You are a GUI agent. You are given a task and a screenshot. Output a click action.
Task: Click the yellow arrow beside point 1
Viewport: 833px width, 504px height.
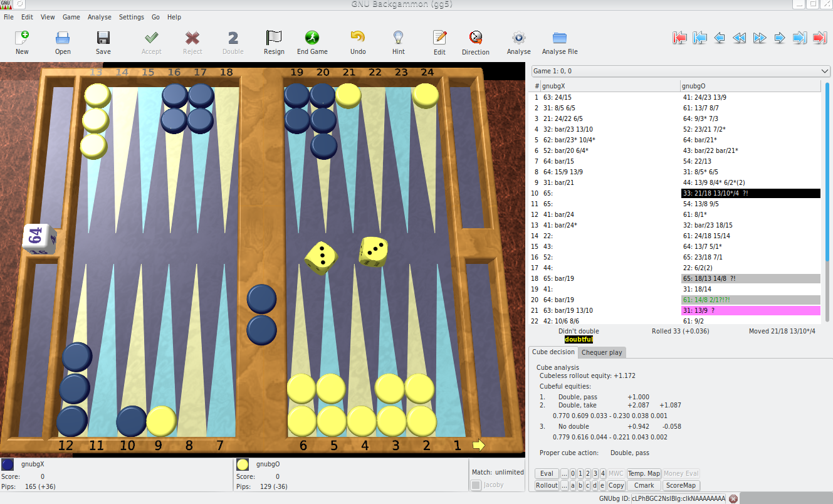(479, 445)
